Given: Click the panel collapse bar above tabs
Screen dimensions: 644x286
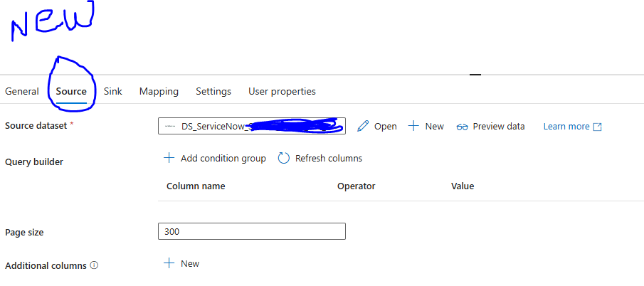Looking at the screenshot, I should pos(475,75).
